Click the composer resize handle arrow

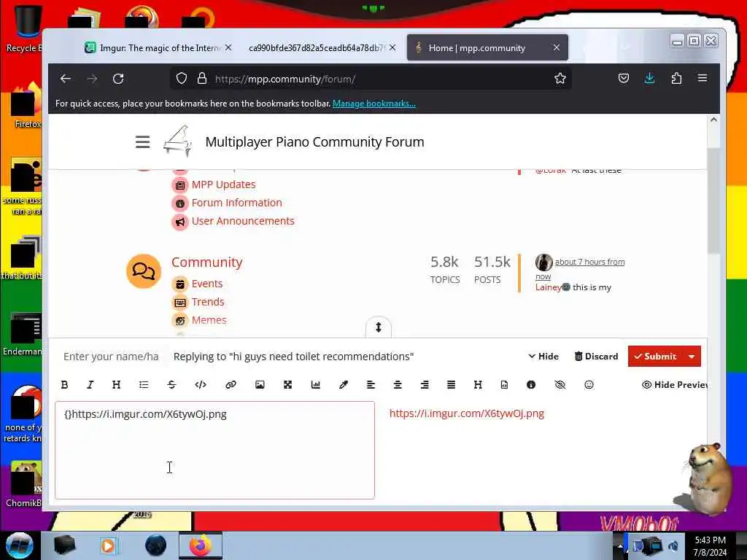pyautogui.click(x=379, y=327)
